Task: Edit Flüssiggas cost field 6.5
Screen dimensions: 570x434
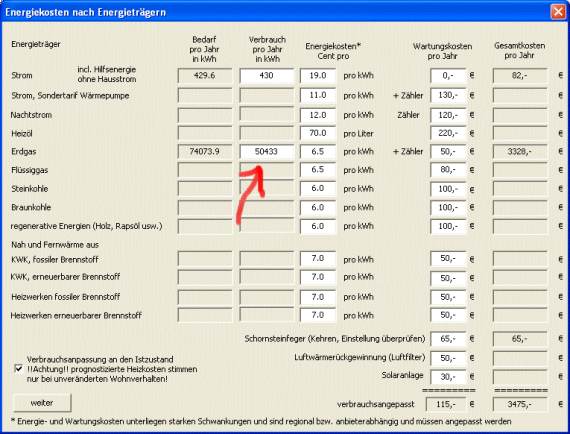Action: 318,170
